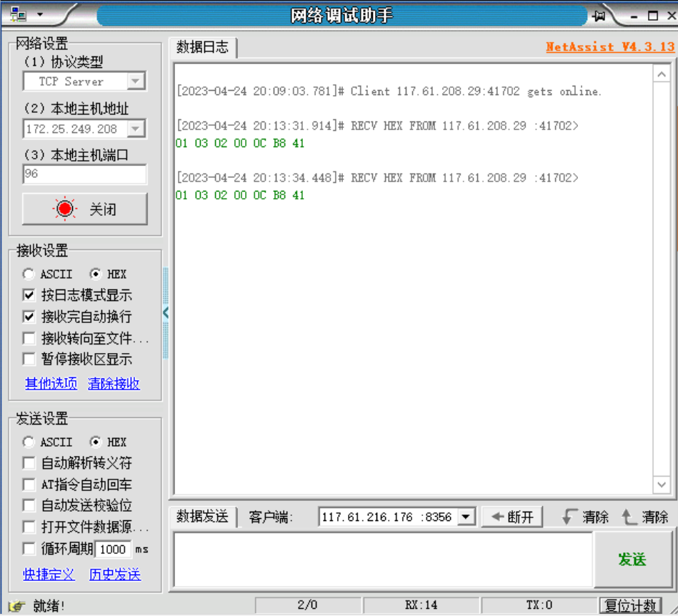Click the 2/0 status bar counter
The width and height of the screenshot is (678, 616).
tap(308, 605)
